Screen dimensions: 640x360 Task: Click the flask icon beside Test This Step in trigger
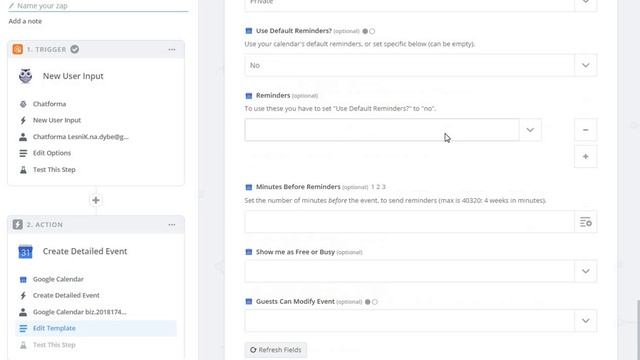pyautogui.click(x=23, y=169)
